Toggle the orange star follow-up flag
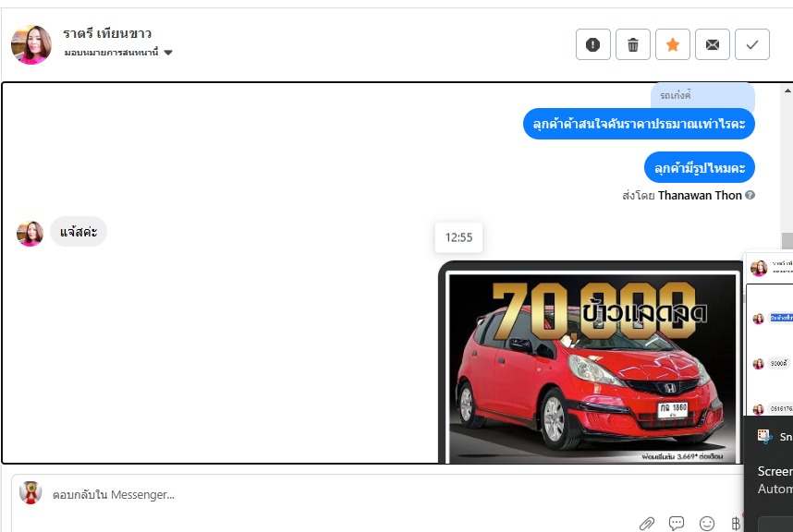Viewport: 793px width, 532px height. click(673, 44)
